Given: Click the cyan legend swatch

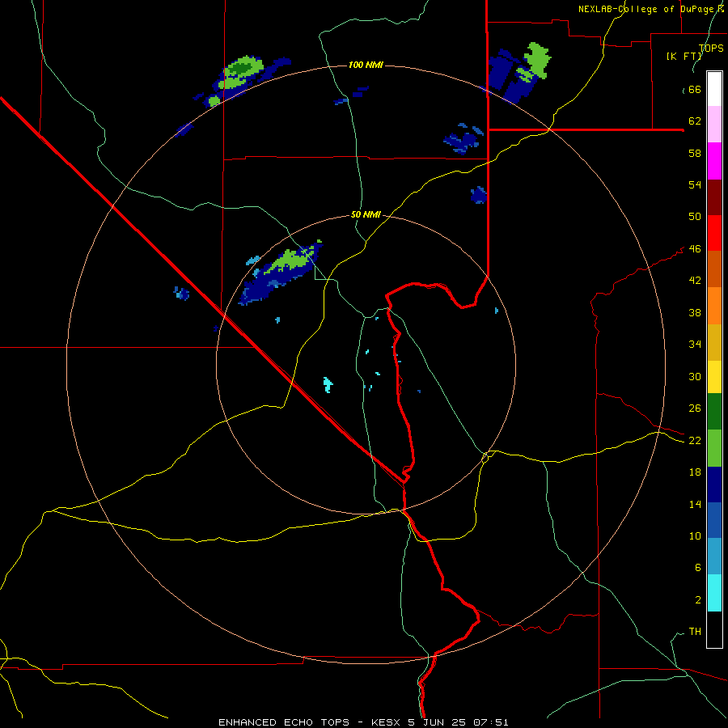Looking at the screenshot, I should click(x=714, y=593).
